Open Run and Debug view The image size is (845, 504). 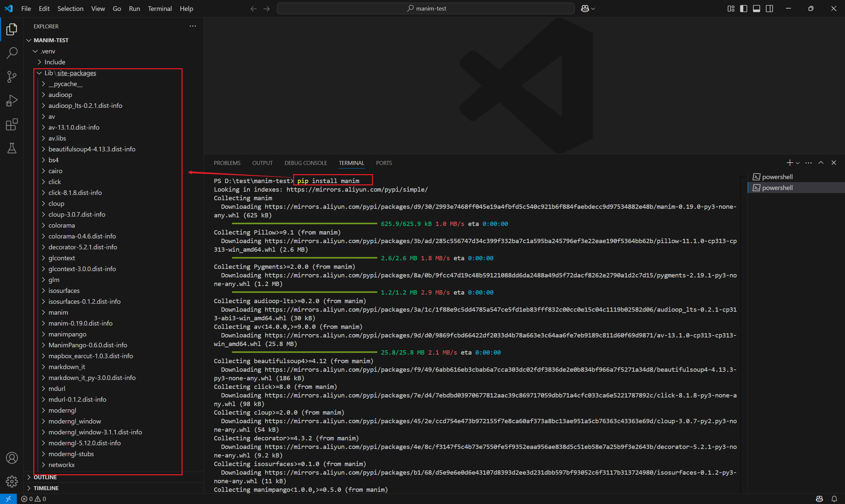pos(12,101)
